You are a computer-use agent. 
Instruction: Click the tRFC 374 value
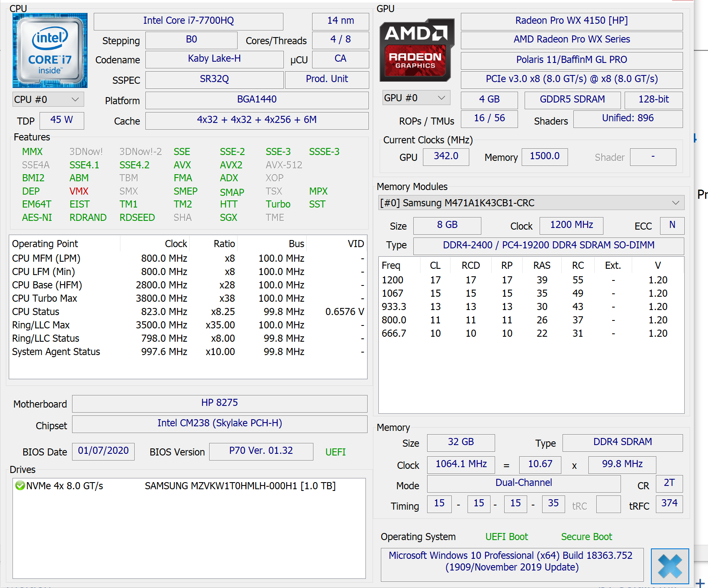tap(669, 503)
